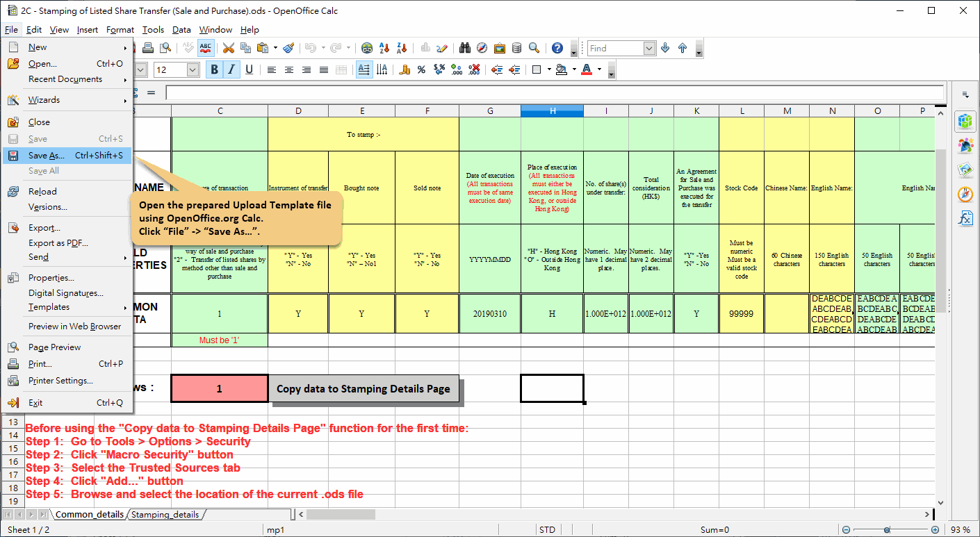Adjust the zoom slider handle

coord(887,529)
